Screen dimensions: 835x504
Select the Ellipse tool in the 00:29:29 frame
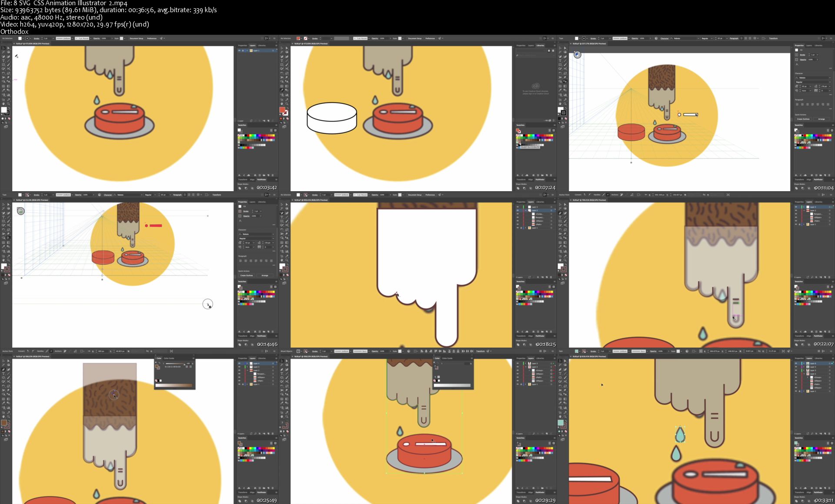click(282, 378)
